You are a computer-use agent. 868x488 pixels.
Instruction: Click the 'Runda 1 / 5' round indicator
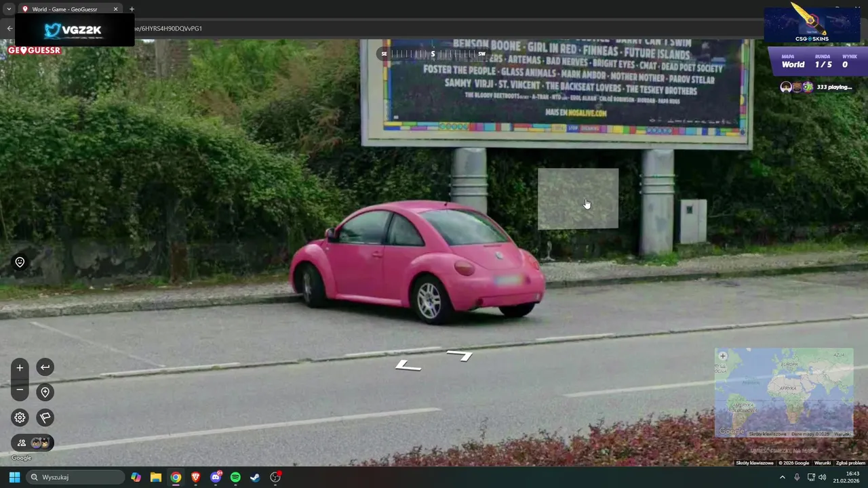(823, 62)
